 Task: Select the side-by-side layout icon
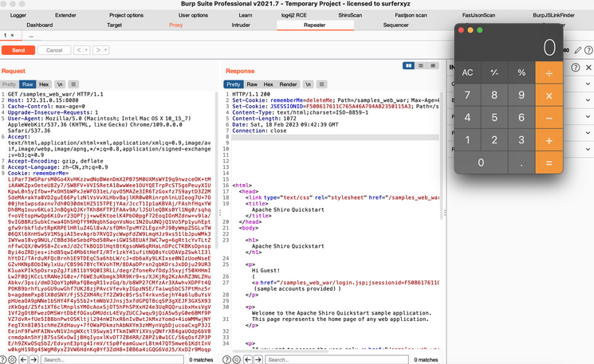(x=408, y=66)
